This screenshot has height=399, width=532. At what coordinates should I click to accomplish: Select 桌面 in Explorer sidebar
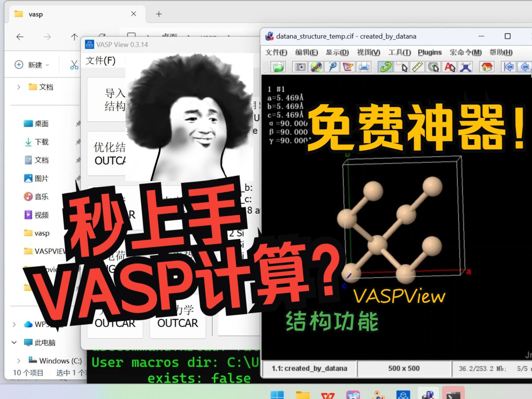[x=41, y=124]
